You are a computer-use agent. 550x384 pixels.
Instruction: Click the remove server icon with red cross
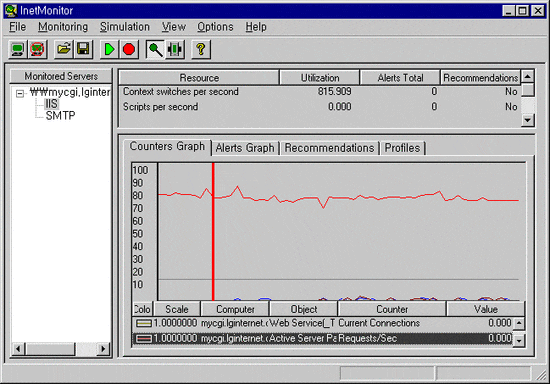click(x=37, y=49)
